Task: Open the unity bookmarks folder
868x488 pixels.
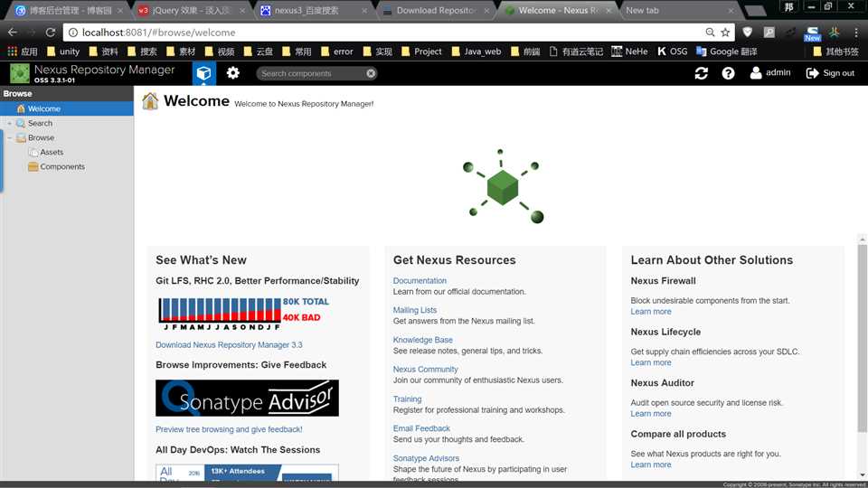Action: [x=63, y=52]
